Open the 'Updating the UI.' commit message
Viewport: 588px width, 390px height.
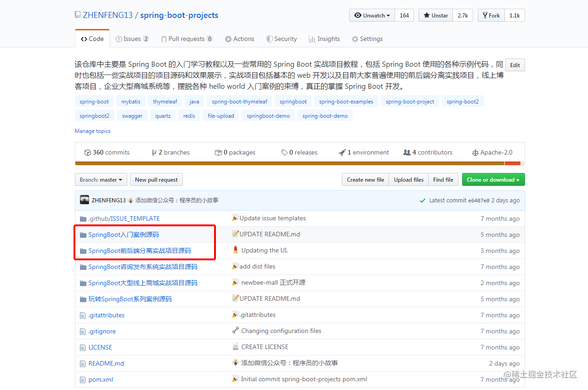pos(265,250)
